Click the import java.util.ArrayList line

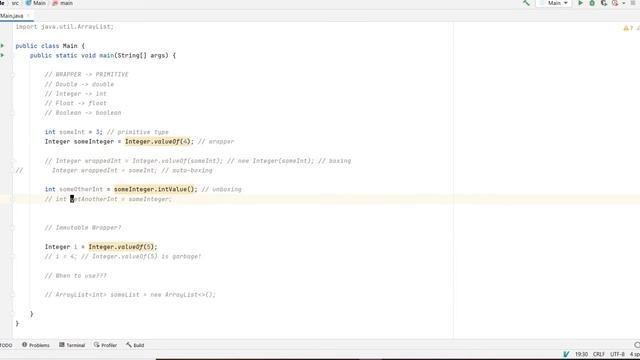(64, 27)
